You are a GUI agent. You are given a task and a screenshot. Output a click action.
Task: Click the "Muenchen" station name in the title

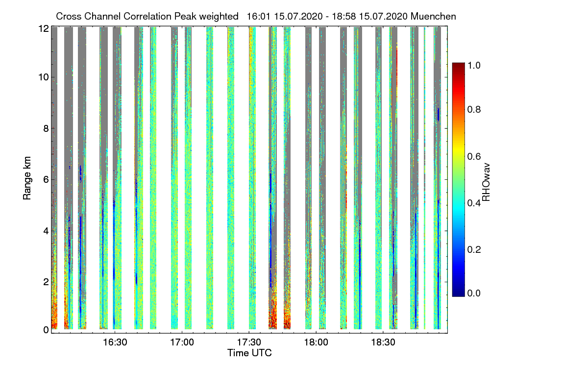[x=434, y=16]
